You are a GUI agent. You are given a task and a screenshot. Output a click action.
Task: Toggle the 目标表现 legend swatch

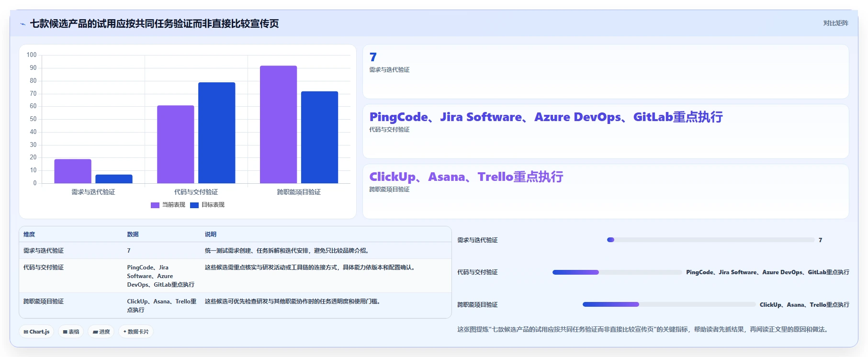pos(194,205)
